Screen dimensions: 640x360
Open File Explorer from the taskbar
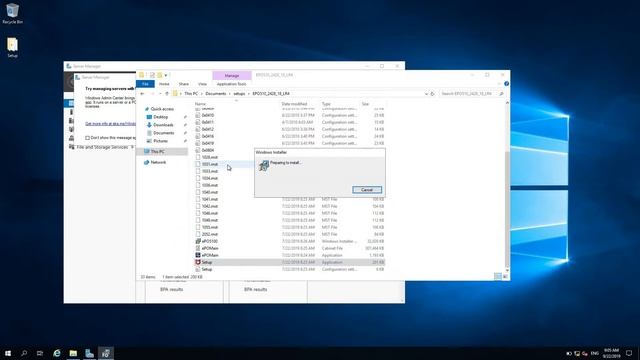click(x=73, y=353)
